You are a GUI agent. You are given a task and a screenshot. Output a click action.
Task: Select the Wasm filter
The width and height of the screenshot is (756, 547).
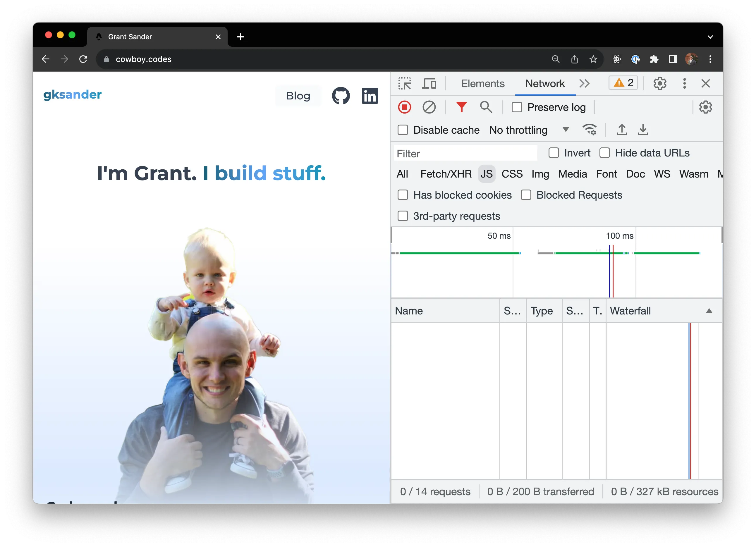(x=694, y=174)
